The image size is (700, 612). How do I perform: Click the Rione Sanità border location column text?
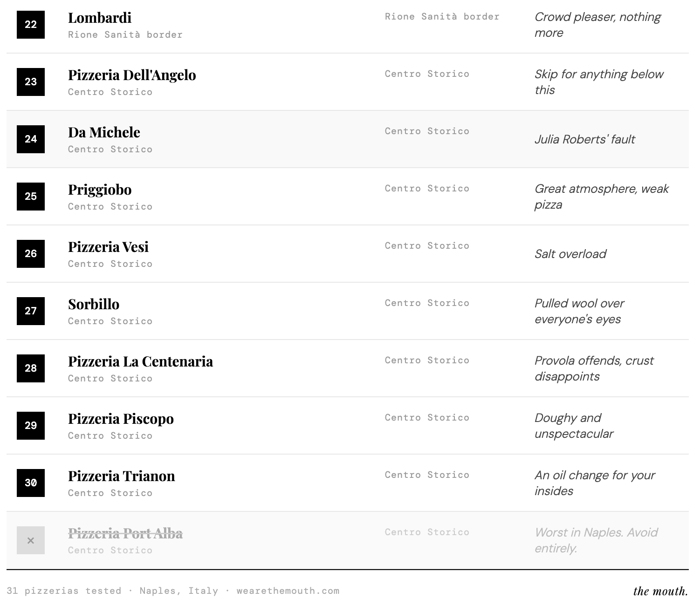point(442,17)
